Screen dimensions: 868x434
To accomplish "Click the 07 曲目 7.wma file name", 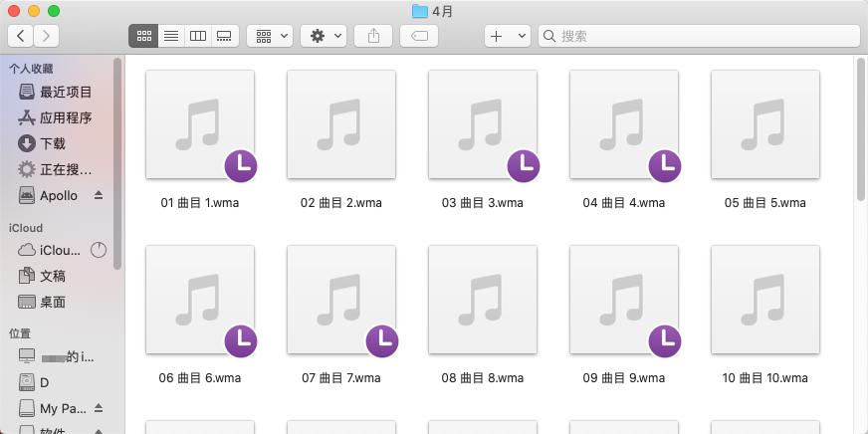I will click(x=341, y=378).
